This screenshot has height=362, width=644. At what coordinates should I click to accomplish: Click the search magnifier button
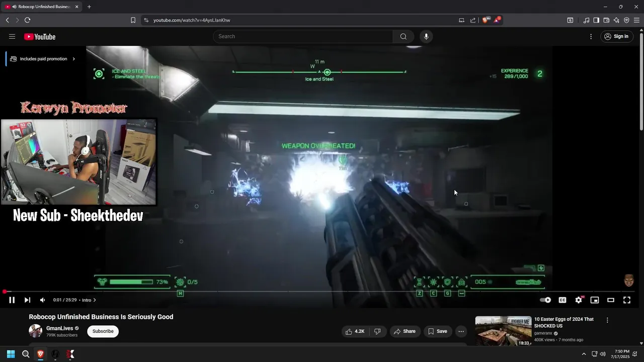tap(404, 36)
